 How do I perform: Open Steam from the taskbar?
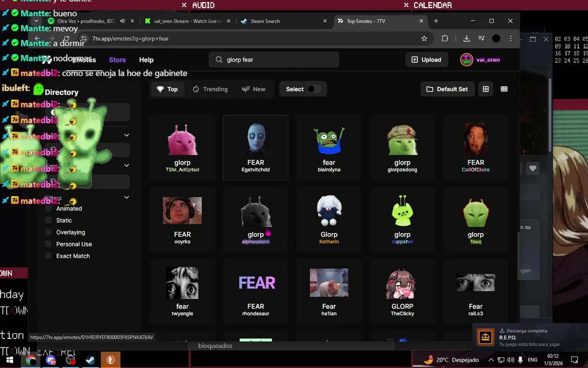point(90,360)
